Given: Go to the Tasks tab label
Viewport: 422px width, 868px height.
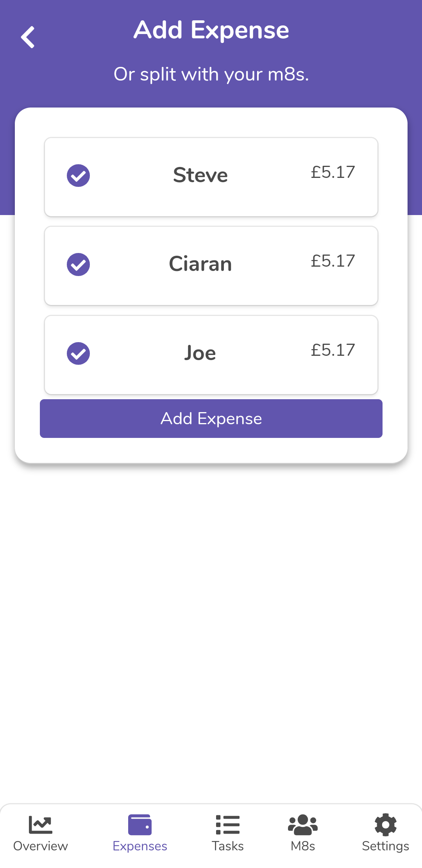Looking at the screenshot, I should click(x=228, y=846).
